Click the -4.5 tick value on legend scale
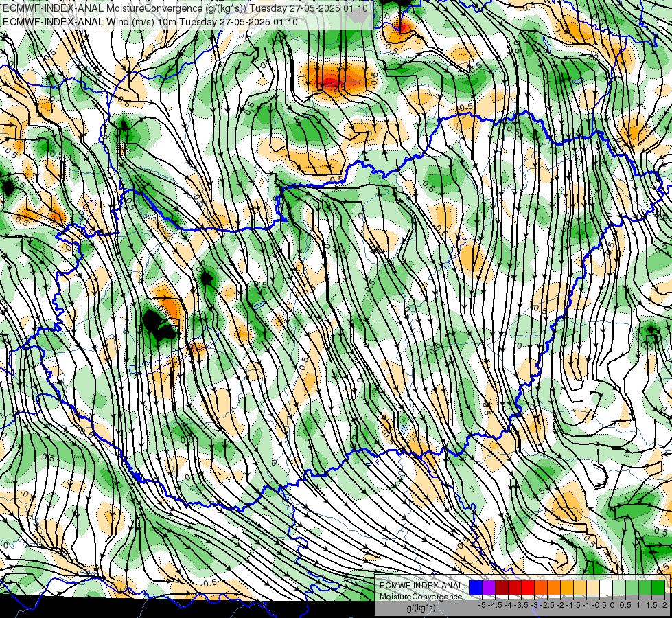The width and height of the screenshot is (672, 618). coord(495,605)
